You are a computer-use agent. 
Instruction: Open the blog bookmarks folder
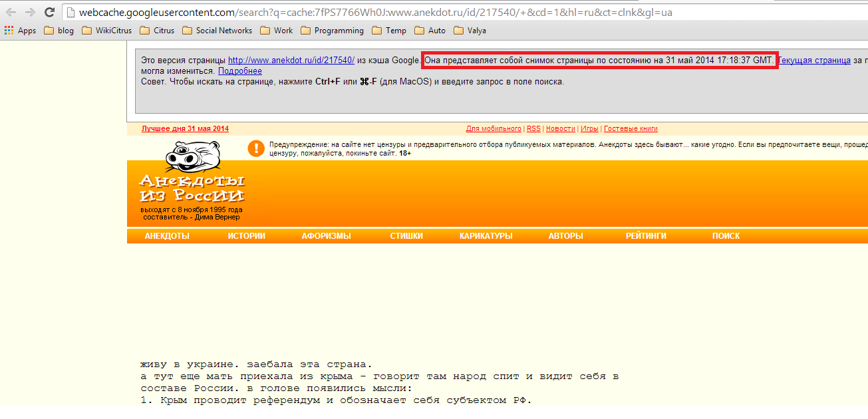point(59,31)
